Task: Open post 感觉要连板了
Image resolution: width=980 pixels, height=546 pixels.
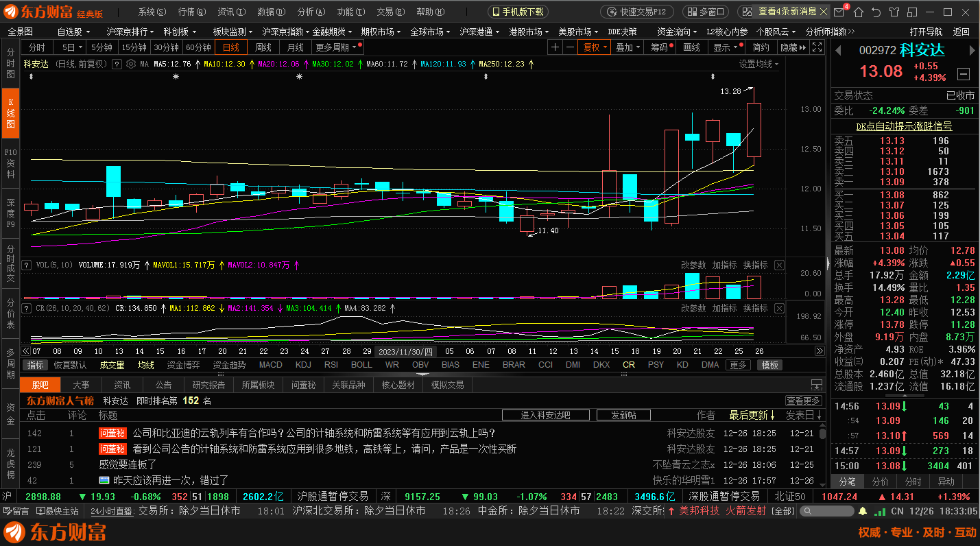Action: point(128,464)
